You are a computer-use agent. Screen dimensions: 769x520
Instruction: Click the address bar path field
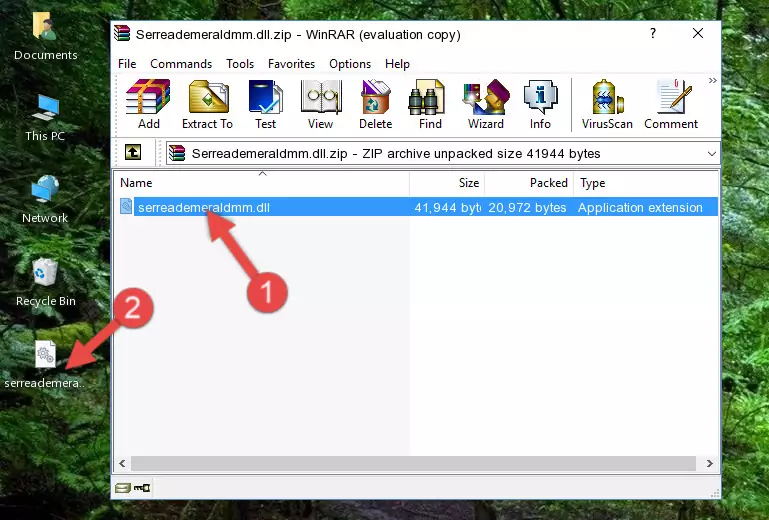coord(443,154)
